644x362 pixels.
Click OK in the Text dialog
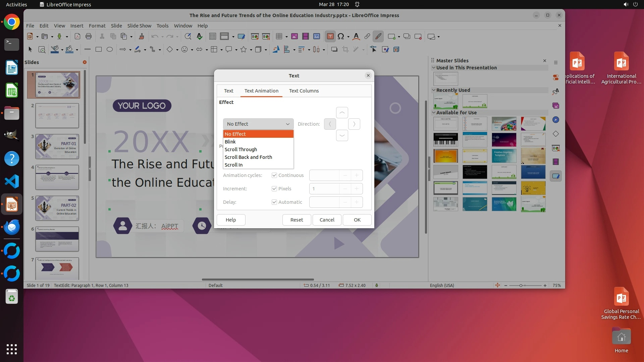357,220
